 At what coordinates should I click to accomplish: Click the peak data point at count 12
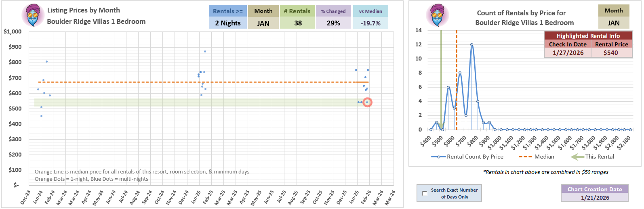471,45
